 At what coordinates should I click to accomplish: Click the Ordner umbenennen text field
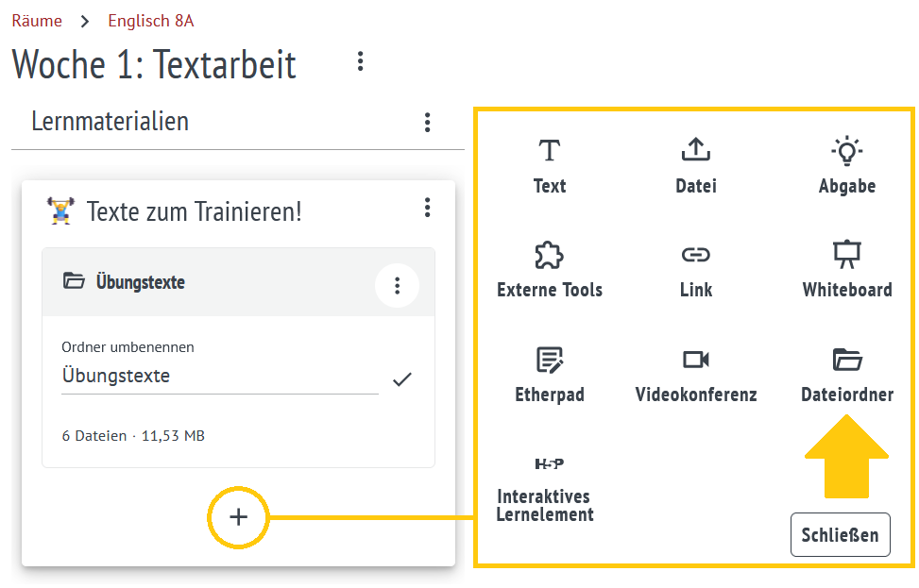[219, 376]
